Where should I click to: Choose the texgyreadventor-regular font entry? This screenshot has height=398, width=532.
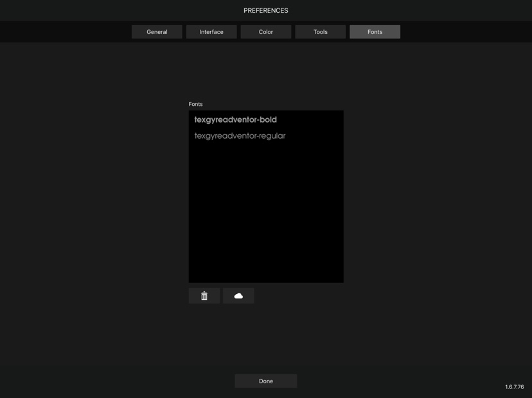click(240, 136)
